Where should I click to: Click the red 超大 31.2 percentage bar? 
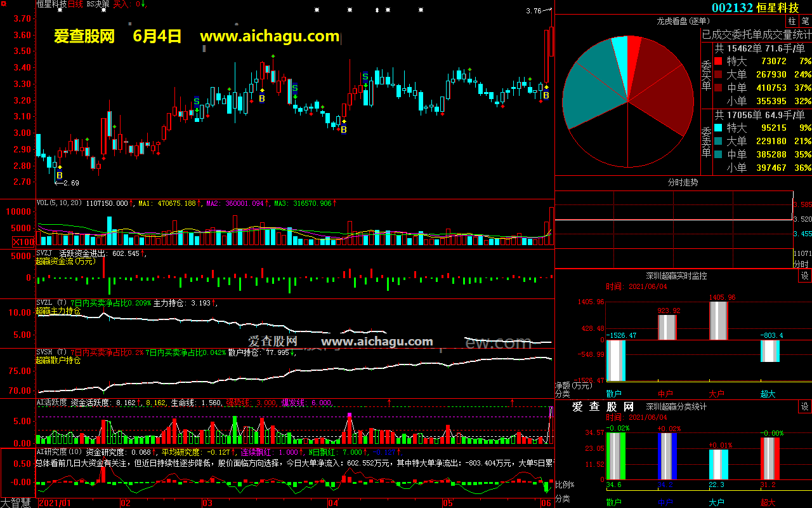coord(770,458)
